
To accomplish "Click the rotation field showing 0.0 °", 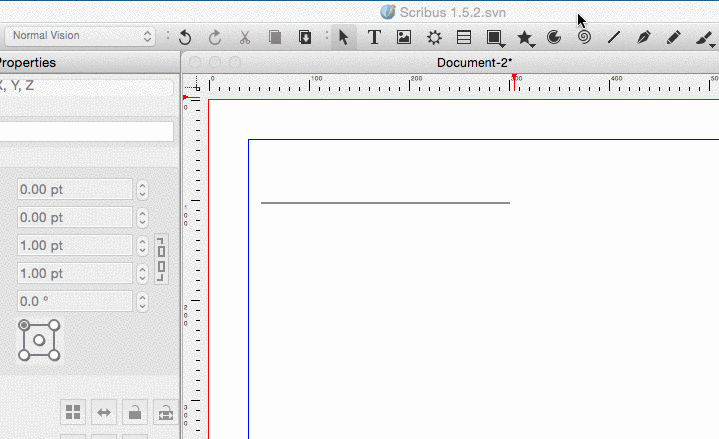I will tap(75, 301).
